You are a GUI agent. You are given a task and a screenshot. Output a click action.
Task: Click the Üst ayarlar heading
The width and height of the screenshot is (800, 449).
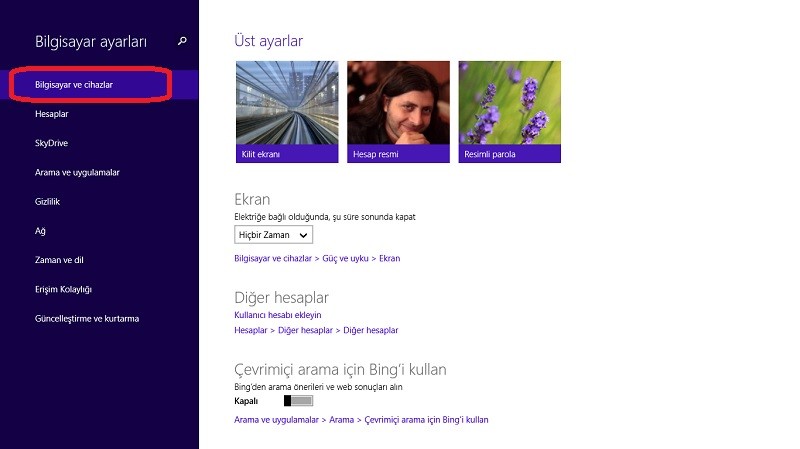pos(268,41)
